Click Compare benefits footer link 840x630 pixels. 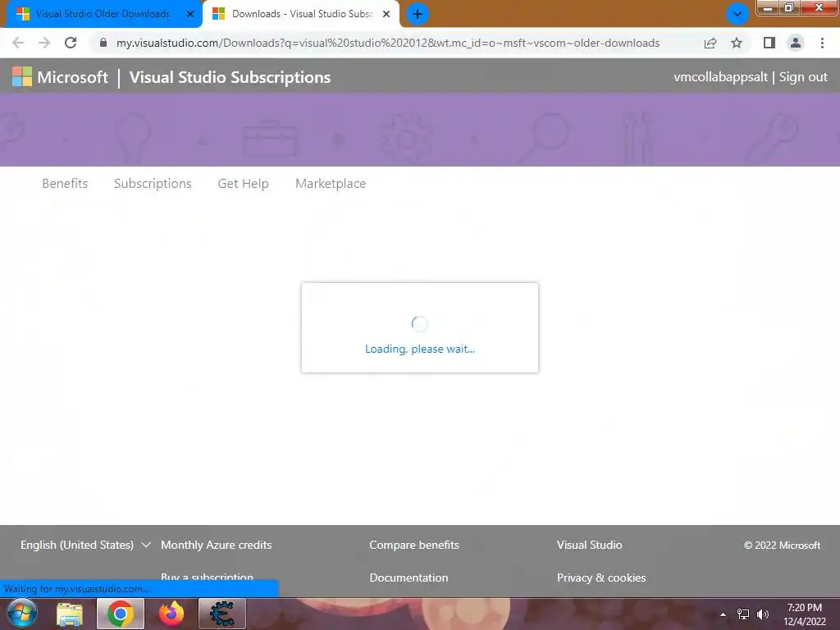click(x=414, y=545)
